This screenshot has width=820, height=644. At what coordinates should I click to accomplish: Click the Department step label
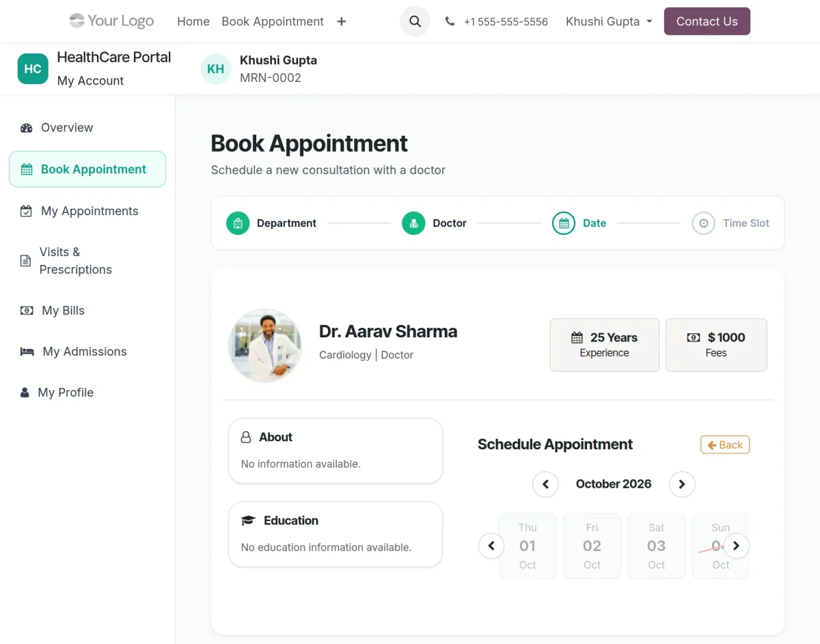tap(286, 223)
